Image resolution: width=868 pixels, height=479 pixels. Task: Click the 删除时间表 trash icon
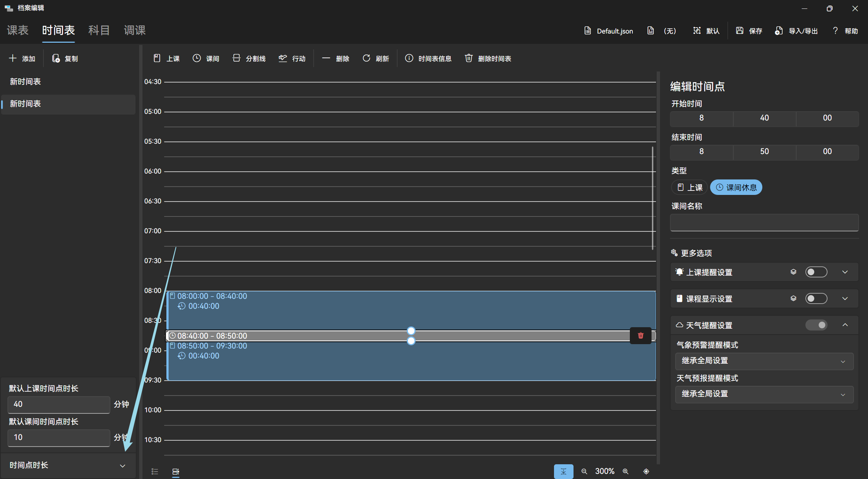(x=469, y=58)
